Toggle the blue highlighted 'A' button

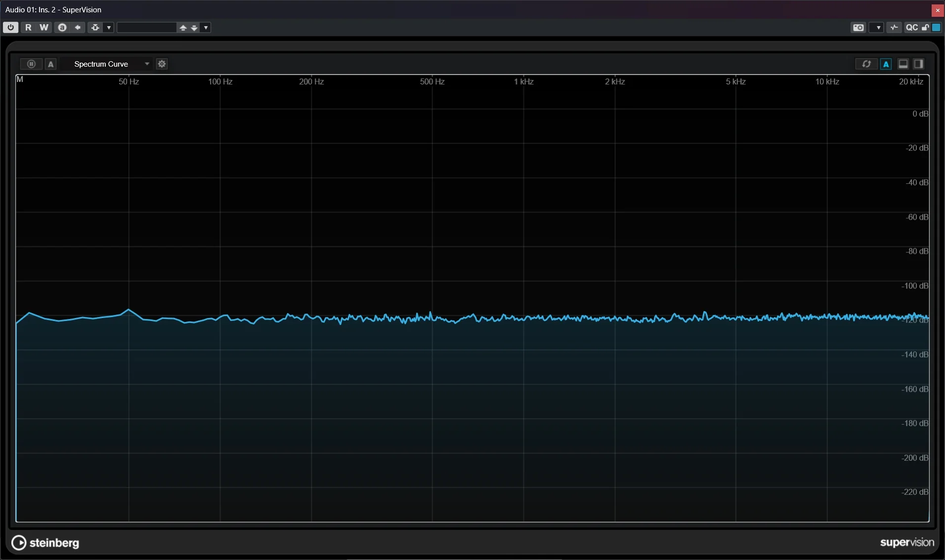point(886,64)
